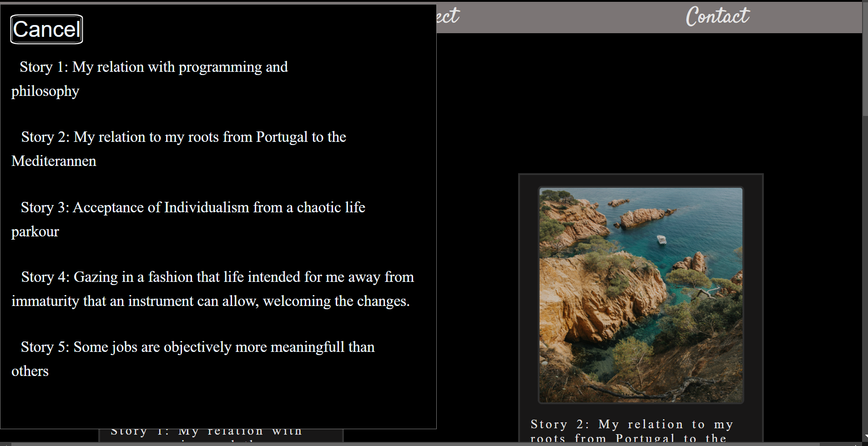Click the vertical scrollbar track below the thumb
This screenshot has height=446, width=868.
click(865, 273)
